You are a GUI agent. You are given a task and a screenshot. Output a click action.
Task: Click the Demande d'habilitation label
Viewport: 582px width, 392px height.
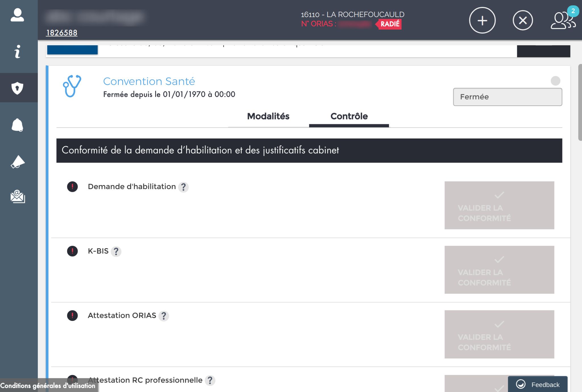point(132,187)
